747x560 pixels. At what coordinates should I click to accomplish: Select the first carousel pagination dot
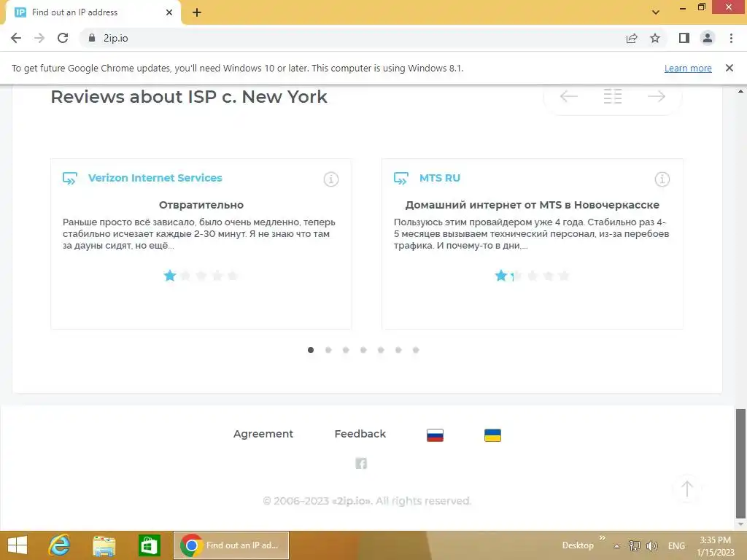(x=311, y=350)
